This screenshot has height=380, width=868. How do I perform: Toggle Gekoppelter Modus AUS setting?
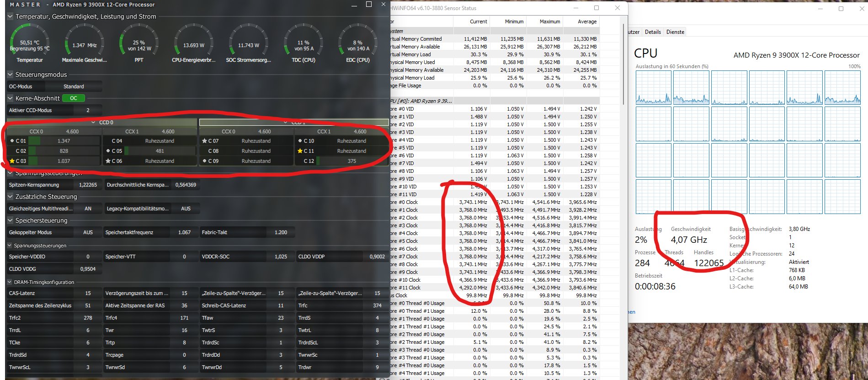coord(88,232)
